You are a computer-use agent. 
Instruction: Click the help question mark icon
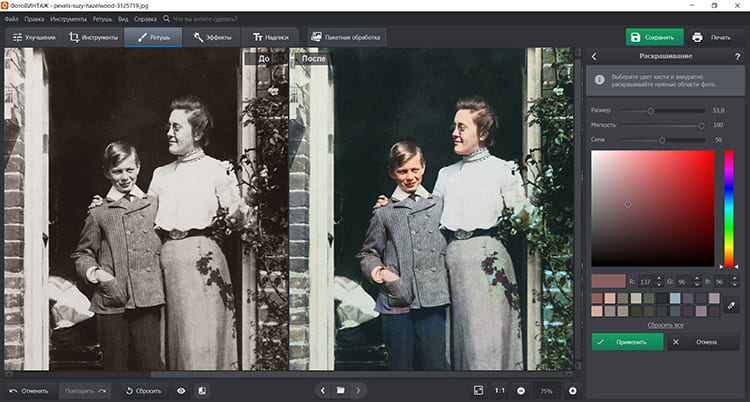[x=738, y=57]
